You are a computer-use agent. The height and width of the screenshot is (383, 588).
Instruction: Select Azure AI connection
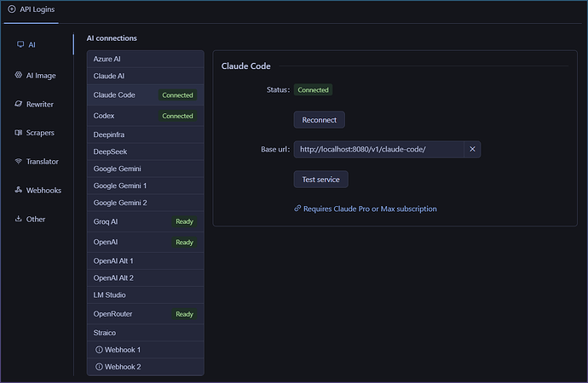point(146,60)
